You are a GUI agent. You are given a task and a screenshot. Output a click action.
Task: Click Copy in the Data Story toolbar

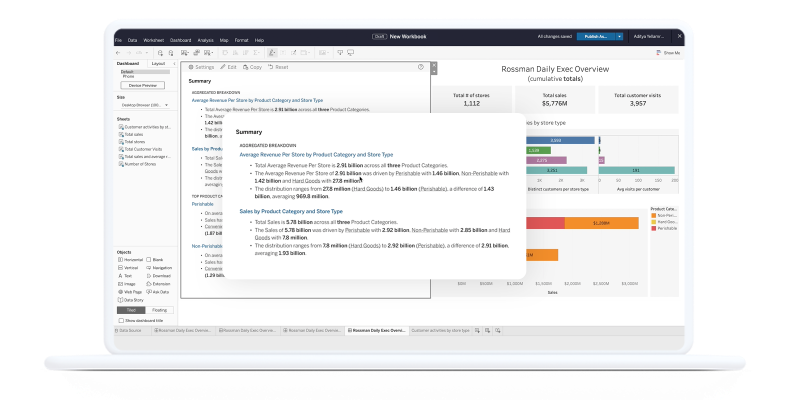click(x=253, y=67)
